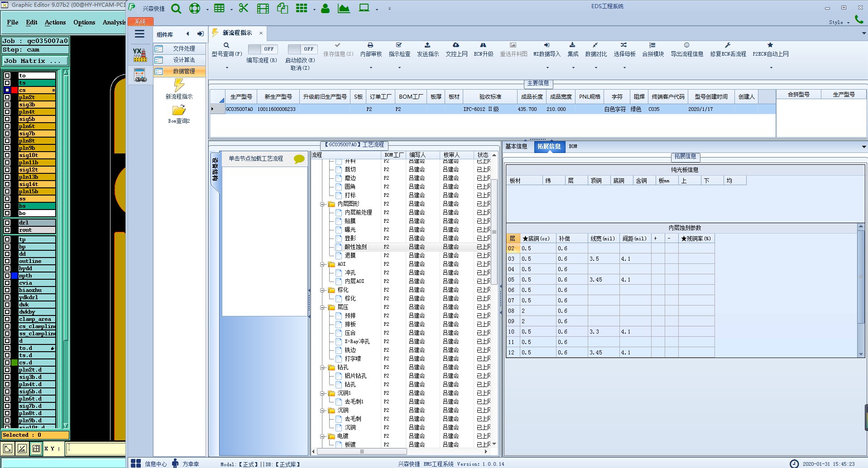Click the Job Matrix button
The image size is (868, 468).
[x=35, y=61]
